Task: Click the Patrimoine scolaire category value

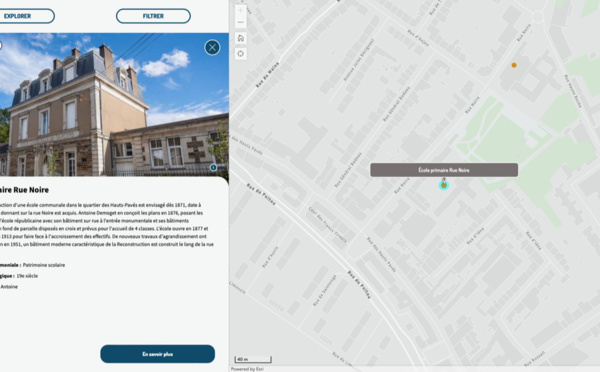Action: [x=44, y=265]
